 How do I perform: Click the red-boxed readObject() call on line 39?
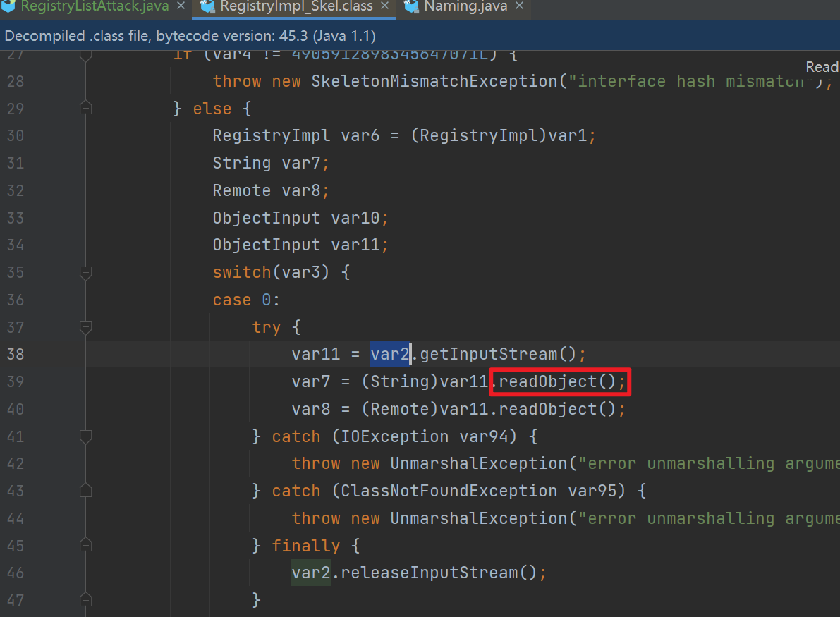tap(558, 381)
